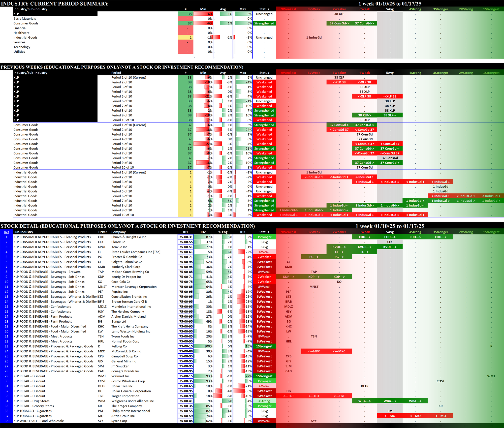The image size is (504, 428).
Task: Click the 38 XLP marker in top summary
Action: click(339, 14)
